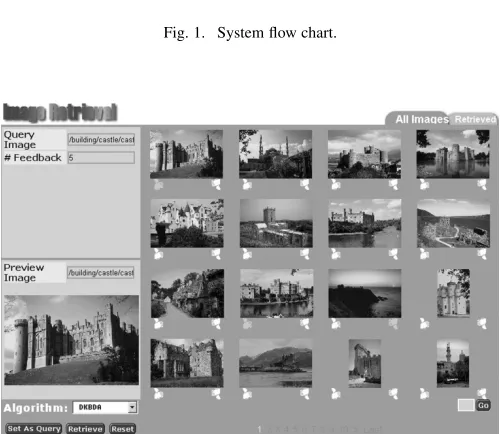Screen dimensions: 500x434
Task: Select the domed tower portrait thumbnail
Action: click(453, 363)
